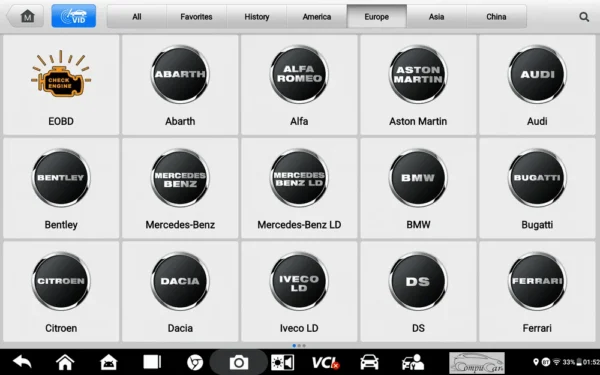Tap the Android home icon
600x375 pixels.
pos(109,362)
